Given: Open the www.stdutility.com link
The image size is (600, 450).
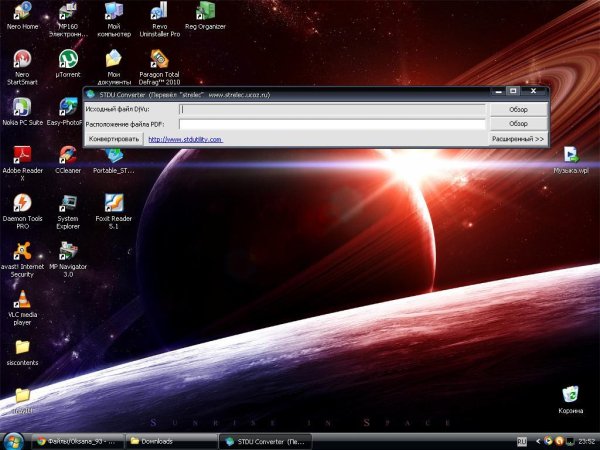Looking at the screenshot, I should (x=185, y=139).
